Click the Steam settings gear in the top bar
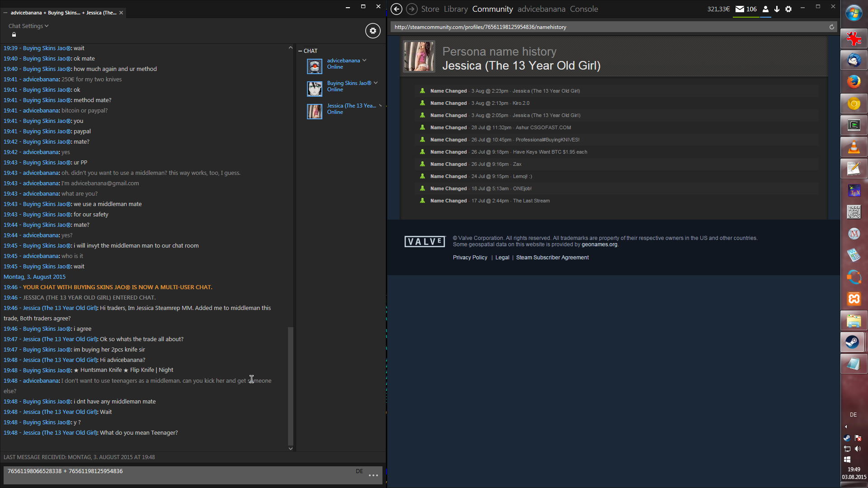868x488 pixels. 788,9
